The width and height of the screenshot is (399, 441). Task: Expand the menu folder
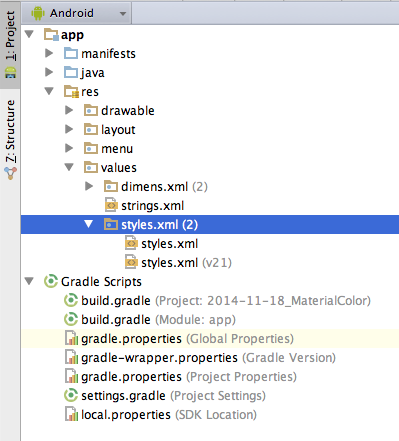(x=69, y=148)
